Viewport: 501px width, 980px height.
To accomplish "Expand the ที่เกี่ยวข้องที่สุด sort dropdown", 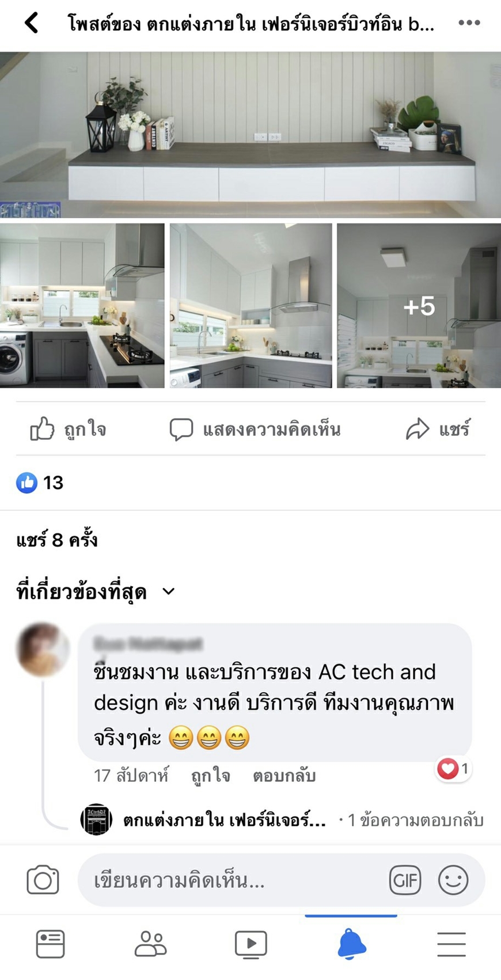I will point(95,592).
